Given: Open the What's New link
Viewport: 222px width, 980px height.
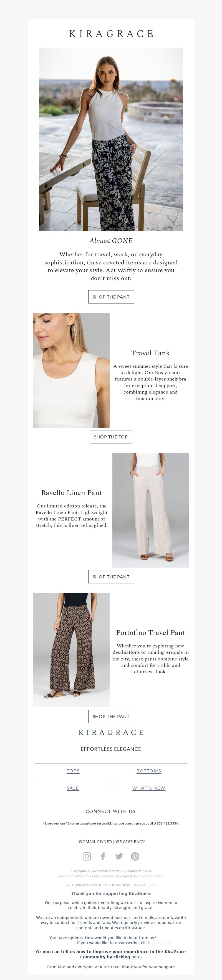Looking at the screenshot, I should [149, 788].
